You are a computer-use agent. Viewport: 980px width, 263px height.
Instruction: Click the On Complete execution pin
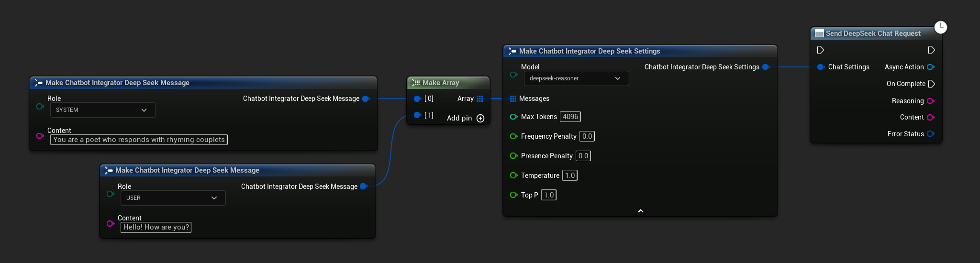(931, 84)
